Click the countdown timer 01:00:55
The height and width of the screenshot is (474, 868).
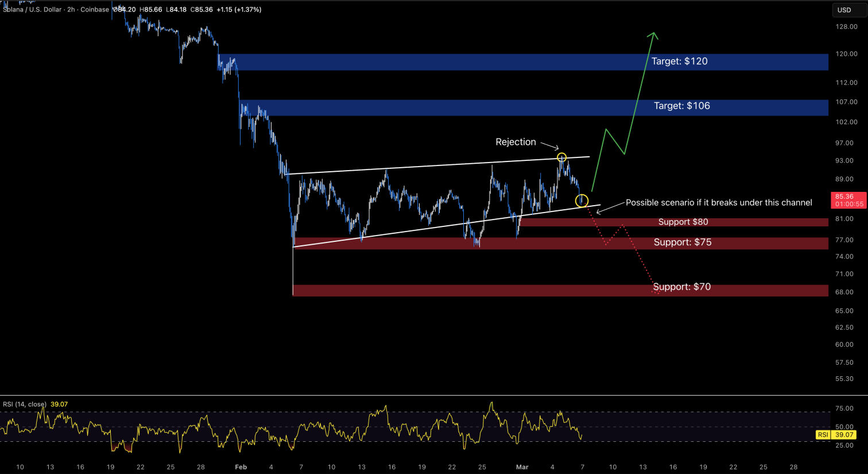[849, 204]
